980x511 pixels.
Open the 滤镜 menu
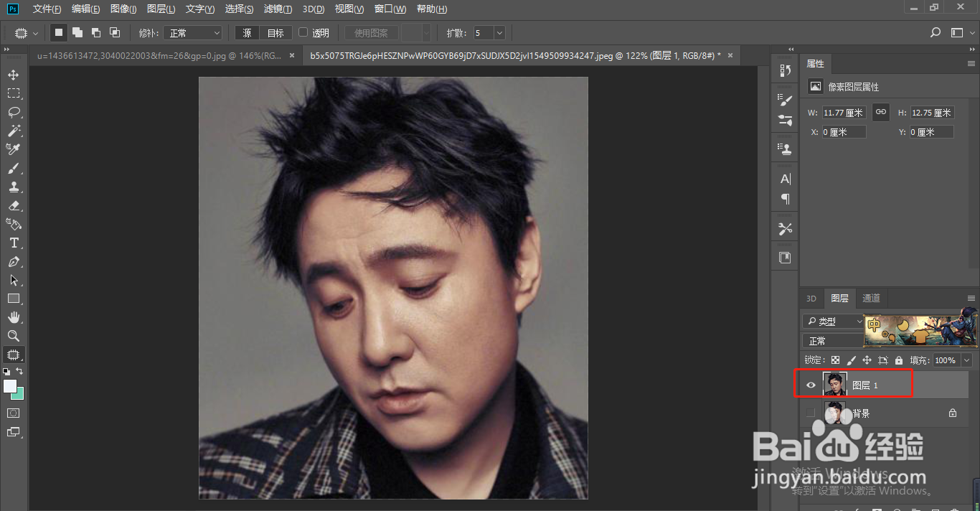point(278,9)
